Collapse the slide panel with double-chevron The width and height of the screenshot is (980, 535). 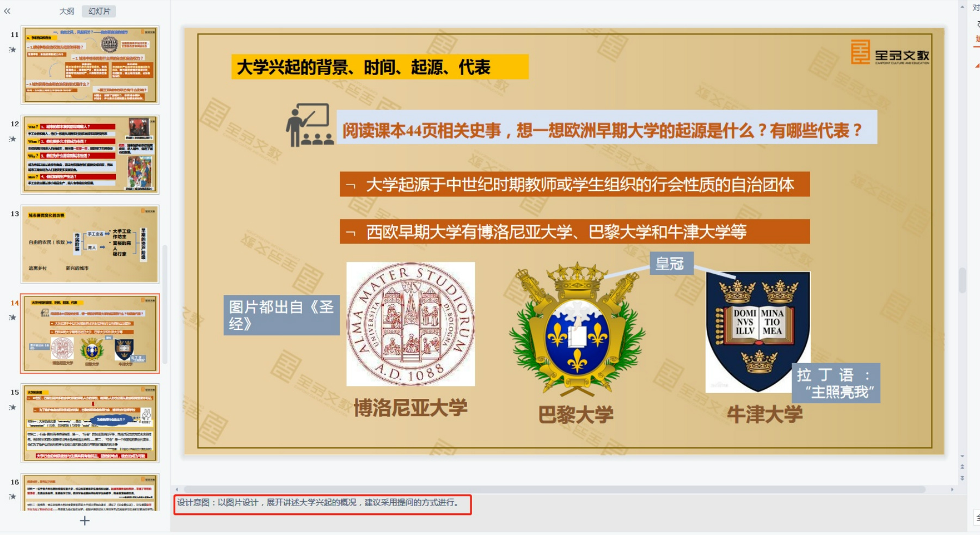7,11
